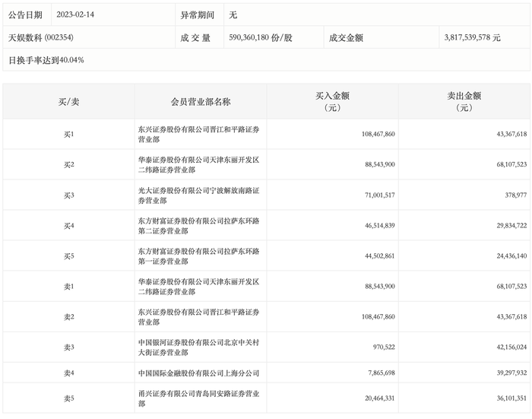Image resolution: width=532 pixels, height=419 pixels.
Task: Select the 买入金额 column header
Action: tap(332, 102)
